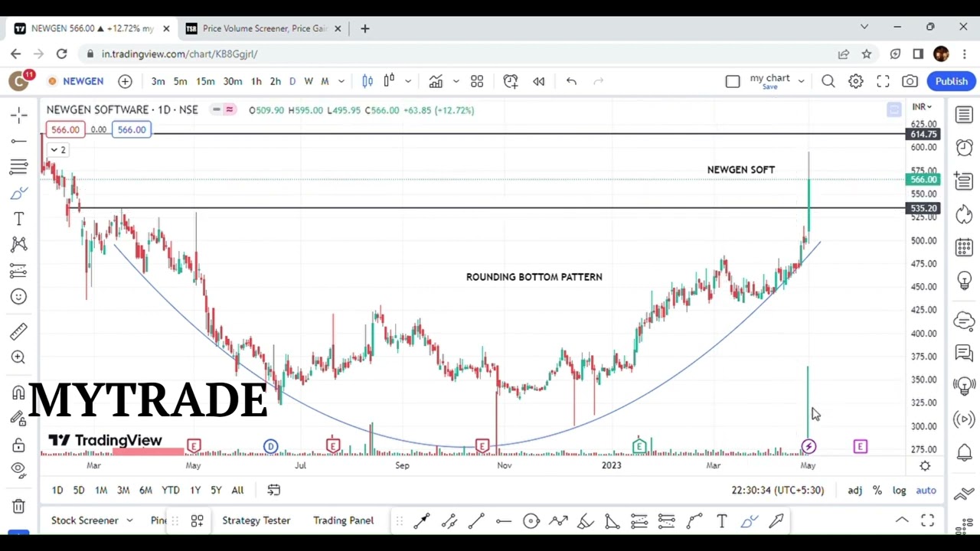
Task: Click the Publish button
Action: [952, 81]
